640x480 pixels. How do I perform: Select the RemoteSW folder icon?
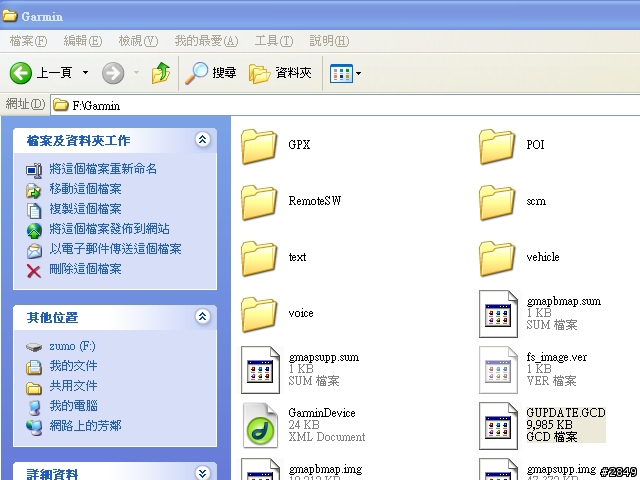tap(259, 202)
